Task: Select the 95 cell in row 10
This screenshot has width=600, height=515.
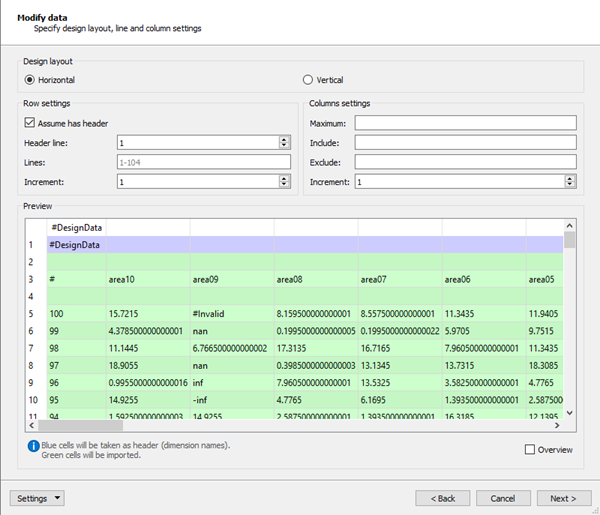Action: tap(77, 400)
